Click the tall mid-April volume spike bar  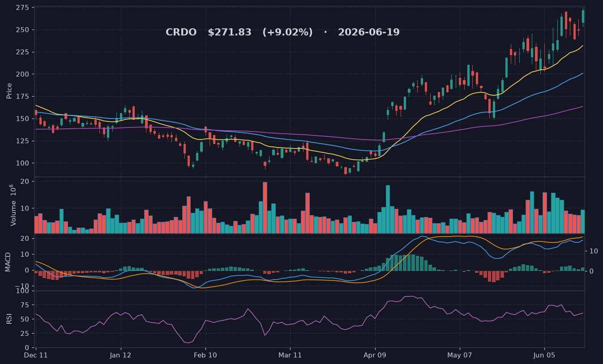click(x=388, y=209)
